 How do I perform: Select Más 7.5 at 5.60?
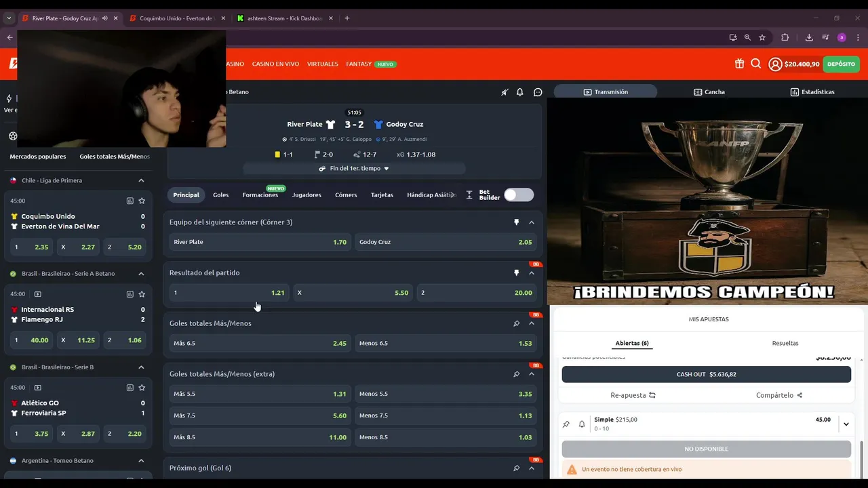coord(260,415)
